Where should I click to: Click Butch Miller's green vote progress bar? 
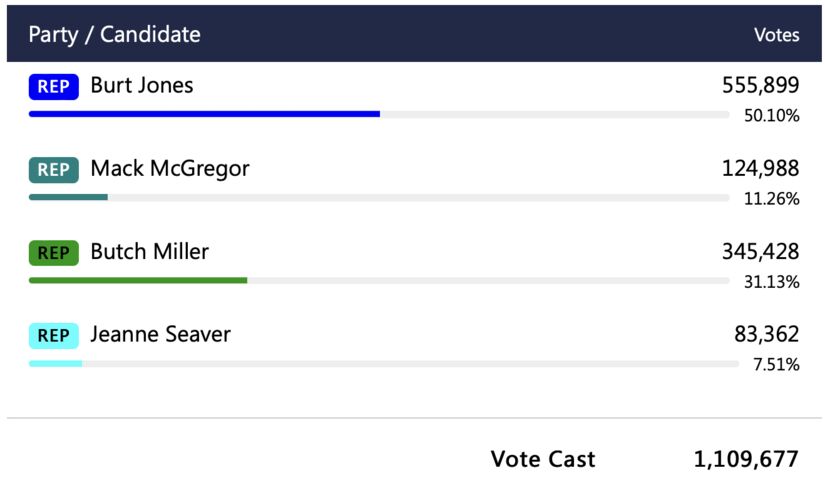(138, 280)
